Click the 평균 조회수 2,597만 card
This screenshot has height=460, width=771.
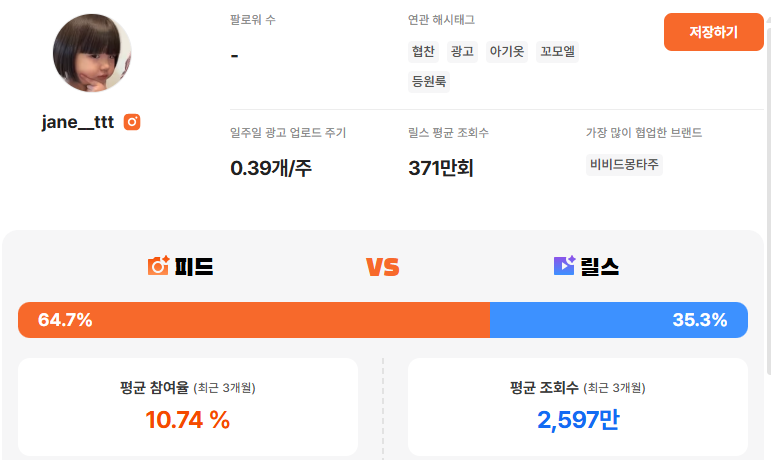[x=578, y=407]
